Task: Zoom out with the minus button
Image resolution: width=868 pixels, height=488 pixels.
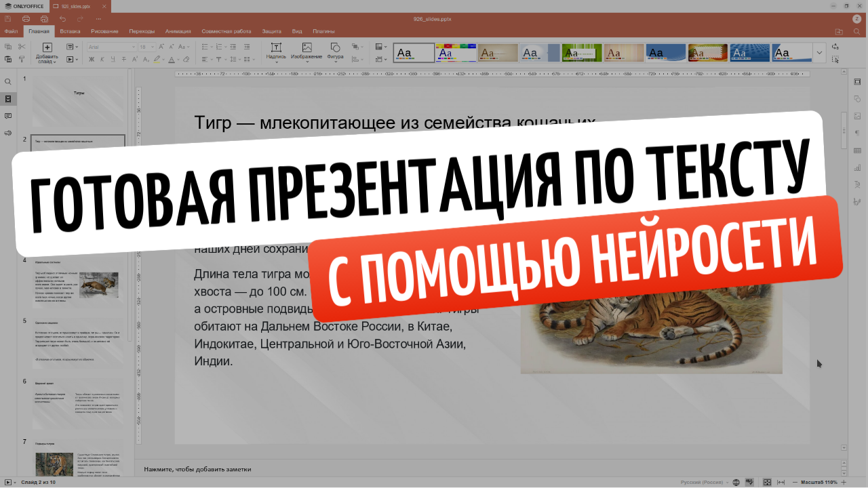Action: pyautogui.click(x=795, y=482)
